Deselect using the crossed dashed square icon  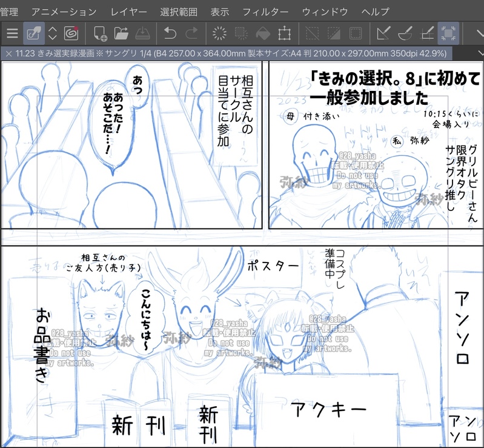pos(313,33)
